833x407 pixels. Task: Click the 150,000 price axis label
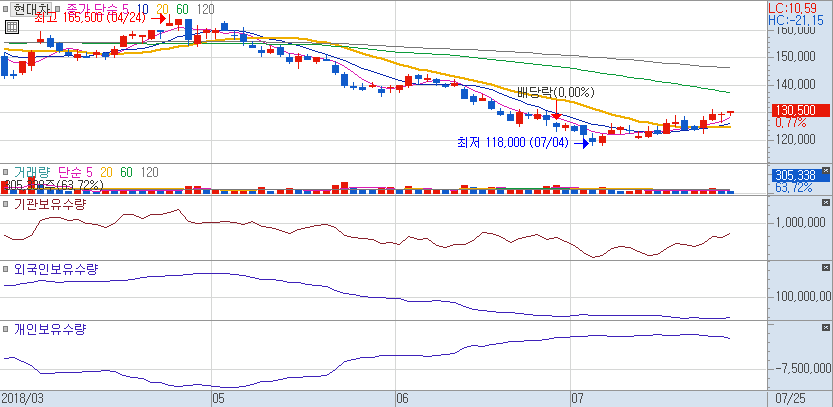(795, 57)
